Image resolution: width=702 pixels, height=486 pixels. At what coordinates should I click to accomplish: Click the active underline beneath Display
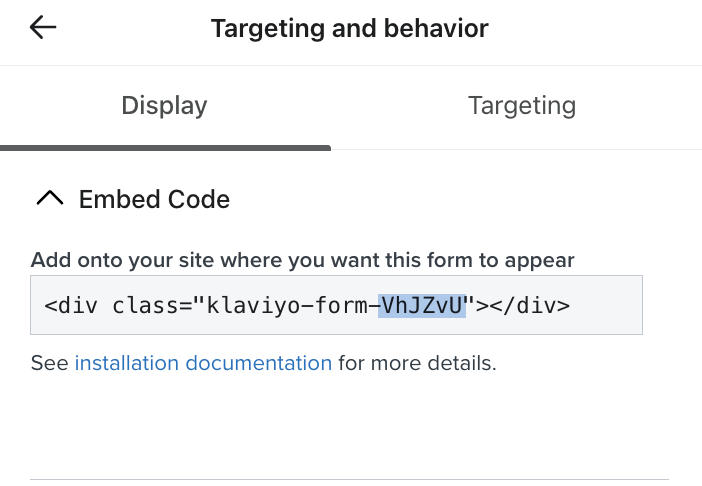pos(165,148)
